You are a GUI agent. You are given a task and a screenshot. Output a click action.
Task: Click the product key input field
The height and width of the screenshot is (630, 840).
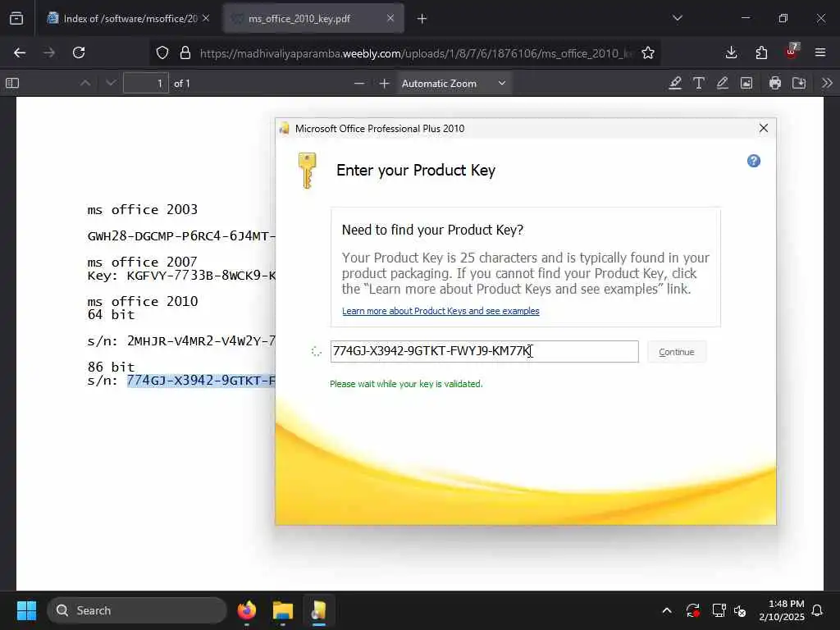click(x=484, y=351)
